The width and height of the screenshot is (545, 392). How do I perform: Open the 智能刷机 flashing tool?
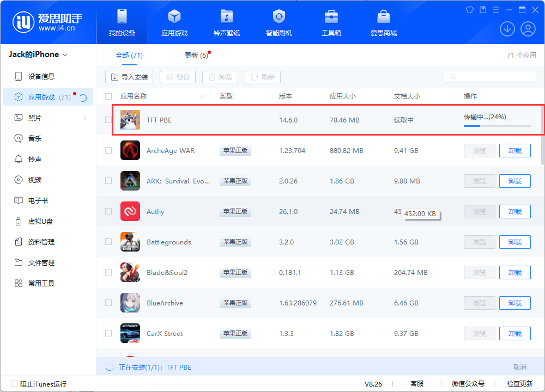coord(278,22)
